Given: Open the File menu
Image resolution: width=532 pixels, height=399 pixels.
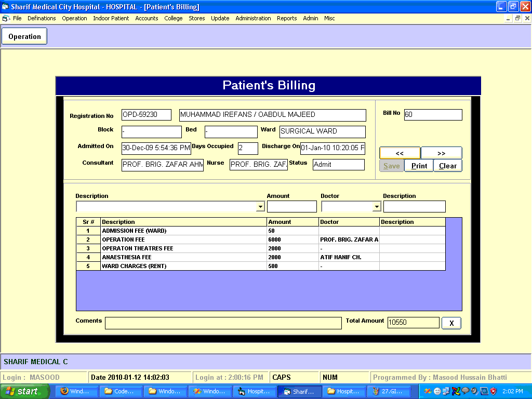Looking at the screenshot, I should click(17, 18).
